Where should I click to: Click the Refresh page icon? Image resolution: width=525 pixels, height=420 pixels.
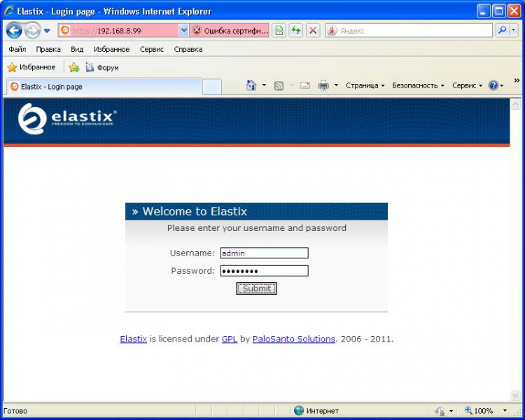click(296, 31)
